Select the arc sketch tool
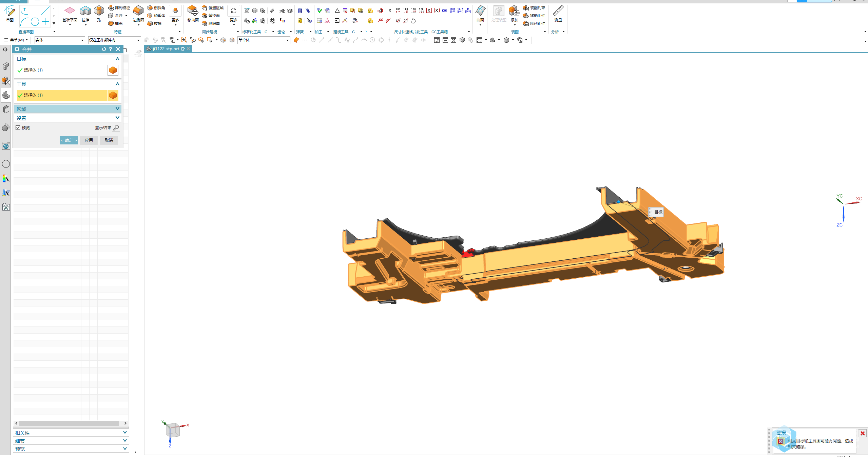 tap(24, 22)
